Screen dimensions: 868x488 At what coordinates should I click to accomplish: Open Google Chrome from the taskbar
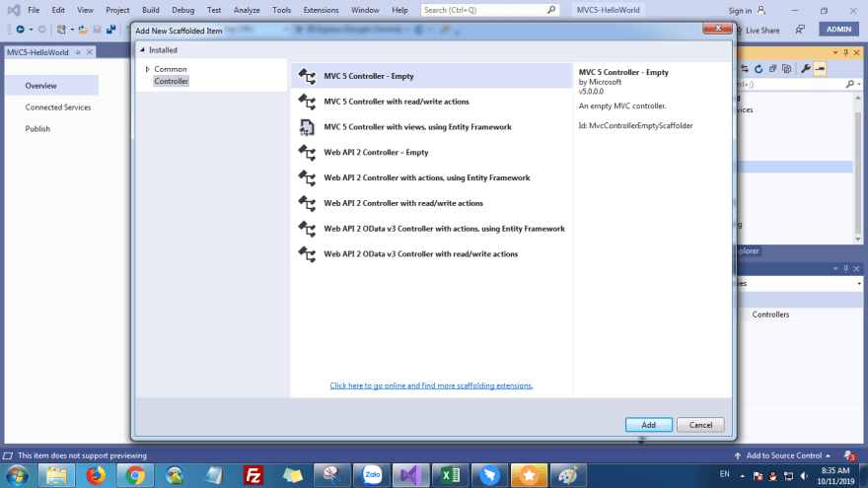(x=135, y=475)
